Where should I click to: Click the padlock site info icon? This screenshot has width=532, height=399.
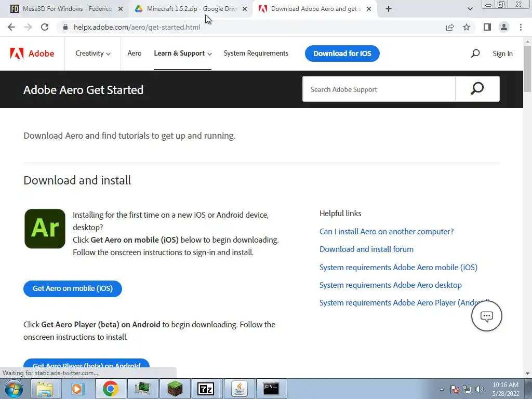pos(65,27)
